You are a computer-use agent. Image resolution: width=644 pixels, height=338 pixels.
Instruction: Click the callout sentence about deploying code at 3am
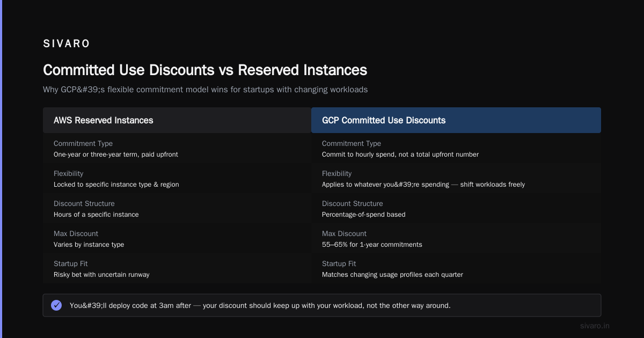pos(260,305)
